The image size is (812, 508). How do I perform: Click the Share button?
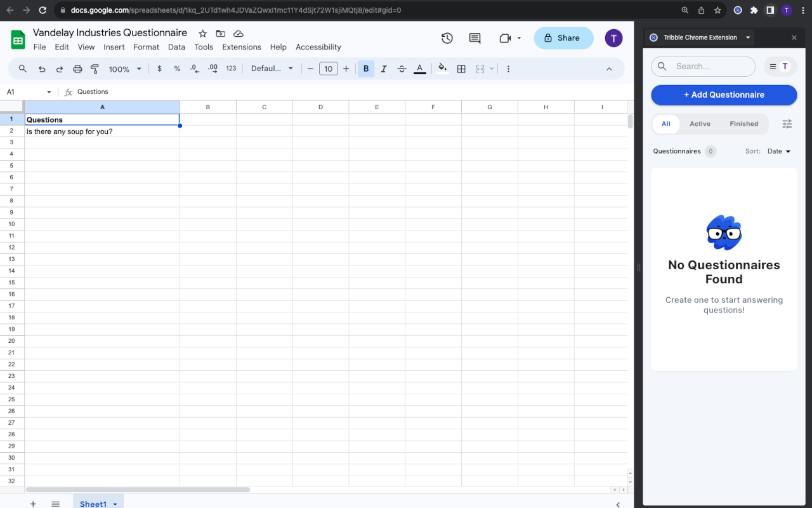(x=563, y=38)
